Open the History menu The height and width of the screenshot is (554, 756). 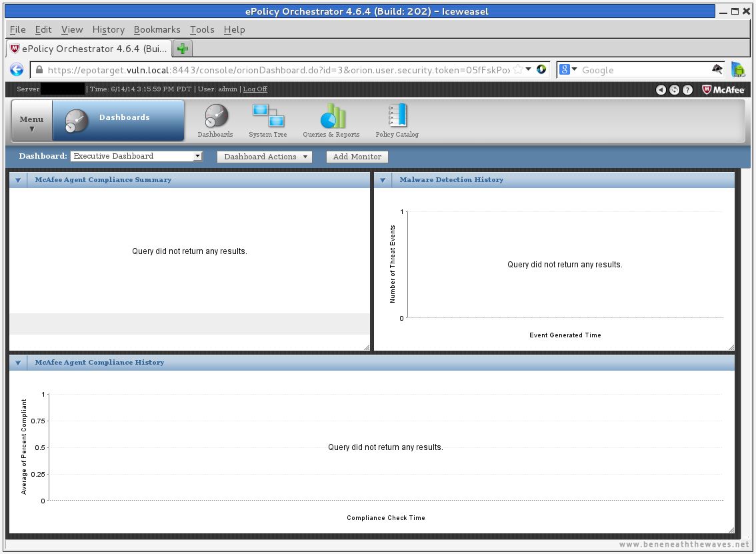click(x=109, y=30)
